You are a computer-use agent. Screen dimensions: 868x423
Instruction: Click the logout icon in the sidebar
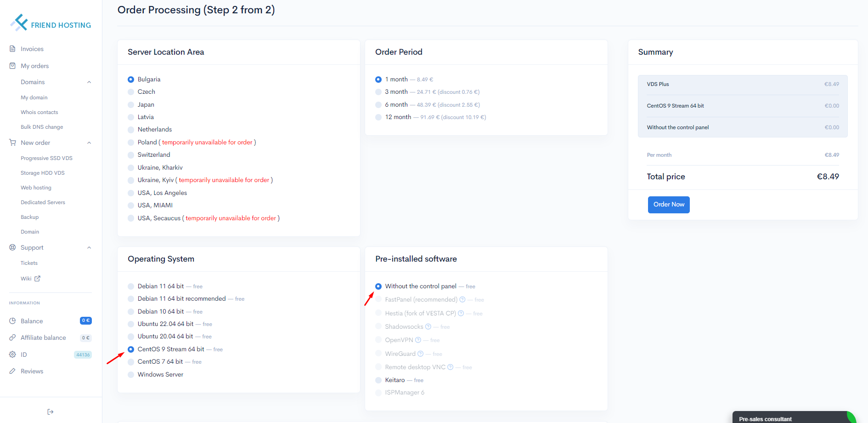coord(51,412)
